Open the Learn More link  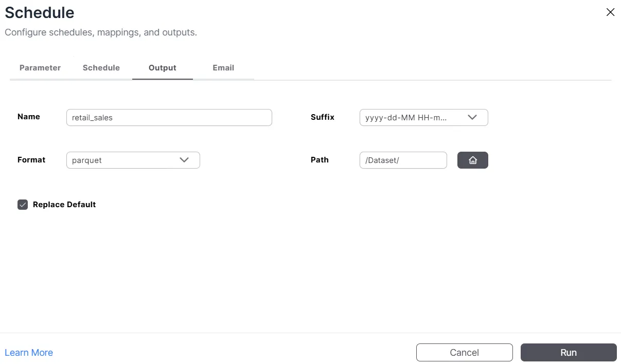pos(29,353)
